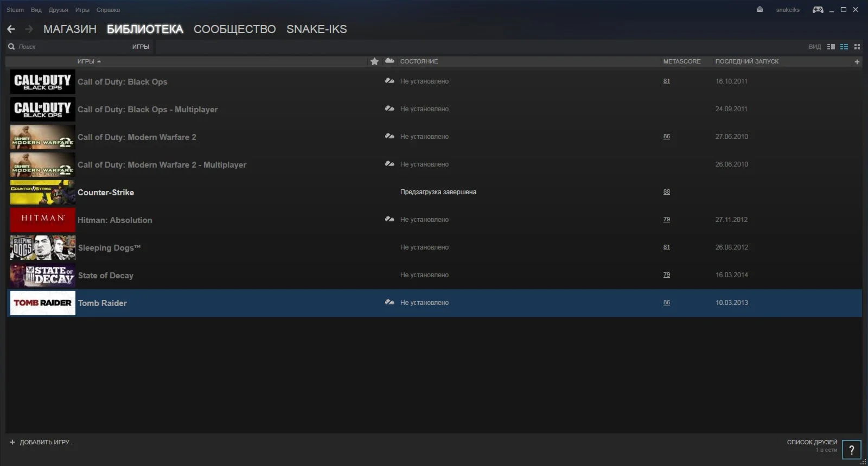Sort by the favorites star column
The height and width of the screenshot is (466, 868).
374,61
